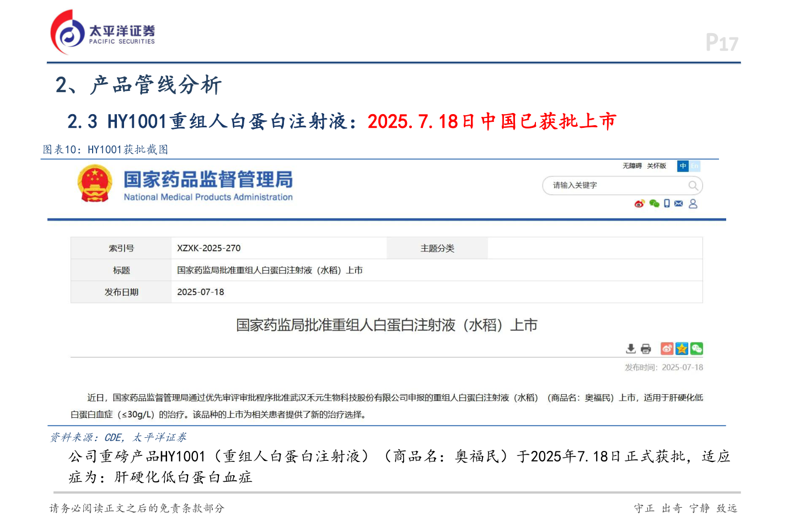Enable 无障碍 accessibility mode
The width and height of the screenshot is (794, 532).
[632, 165]
